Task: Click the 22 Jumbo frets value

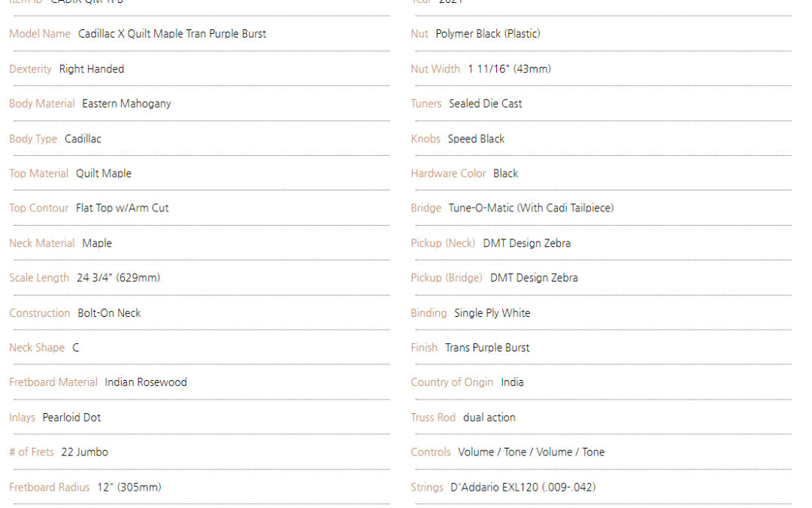Action: (85, 452)
